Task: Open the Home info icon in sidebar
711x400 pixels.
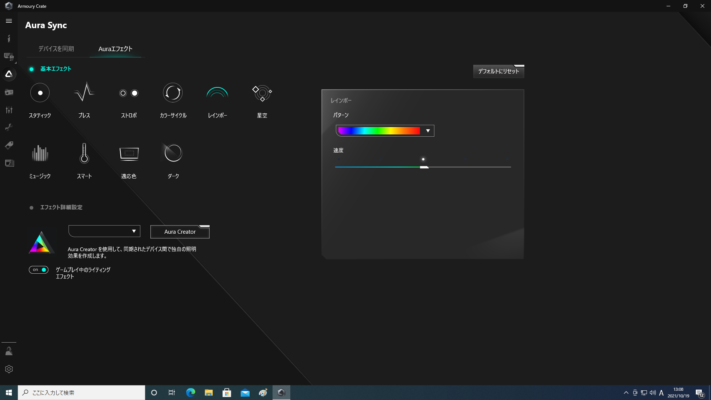Action: click(9, 39)
